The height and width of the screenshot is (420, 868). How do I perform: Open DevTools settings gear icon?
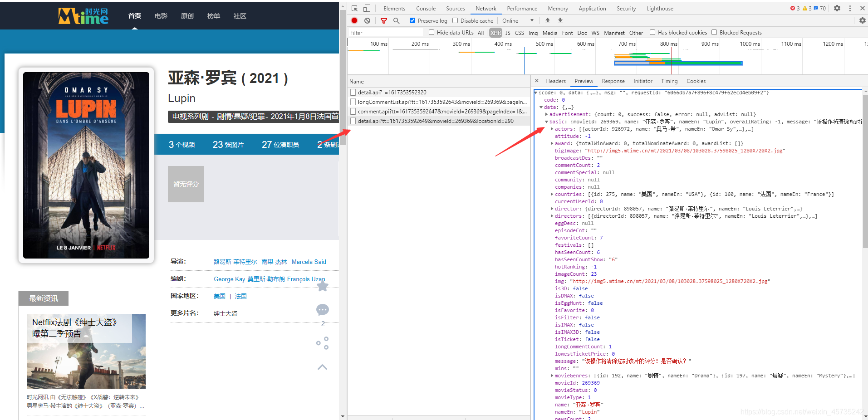click(837, 8)
